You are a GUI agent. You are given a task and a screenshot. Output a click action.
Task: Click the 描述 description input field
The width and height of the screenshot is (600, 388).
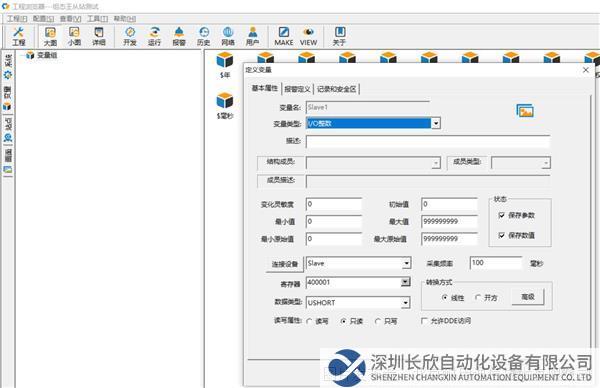click(x=428, y=142)
